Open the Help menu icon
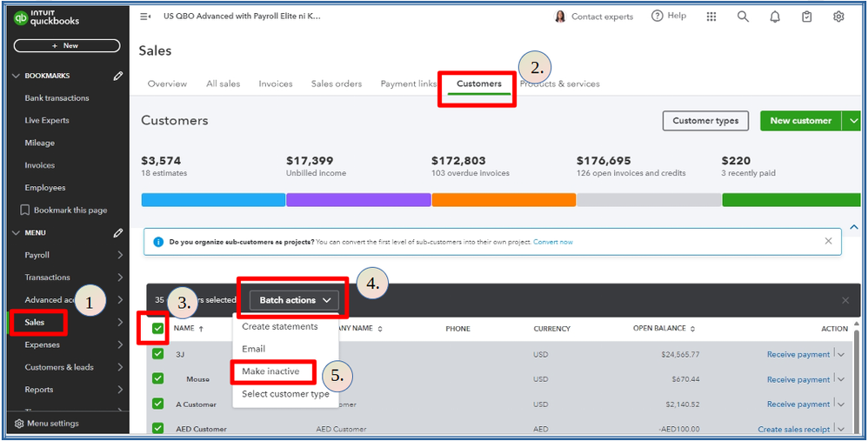The height and width of the screenshot is (441, 868). click(658, 16)
